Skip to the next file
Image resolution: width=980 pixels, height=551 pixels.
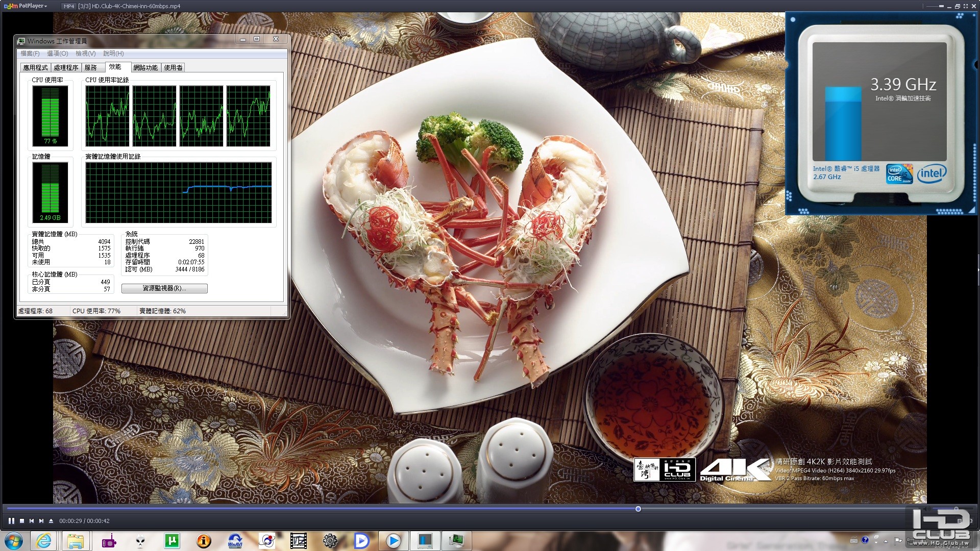[41, 521]
